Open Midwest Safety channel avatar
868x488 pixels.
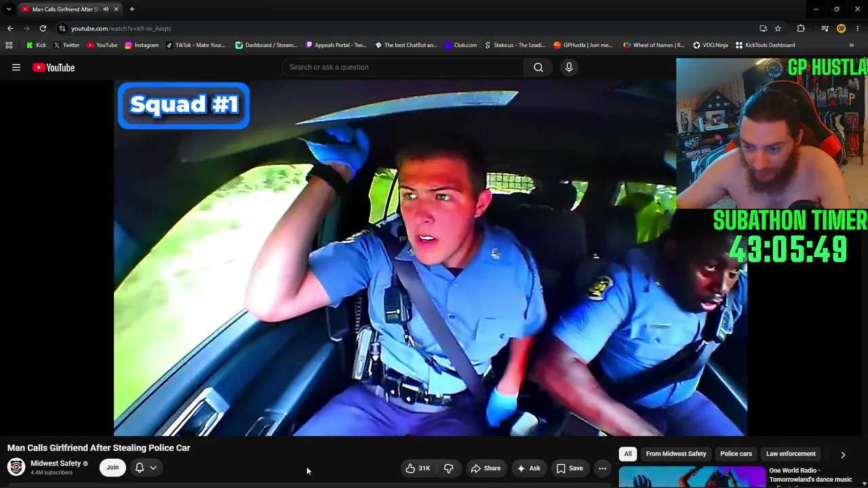coord(16,467)
